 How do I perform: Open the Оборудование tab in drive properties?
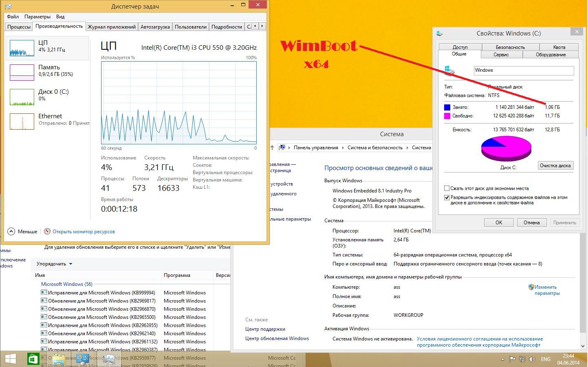point(551,54)
